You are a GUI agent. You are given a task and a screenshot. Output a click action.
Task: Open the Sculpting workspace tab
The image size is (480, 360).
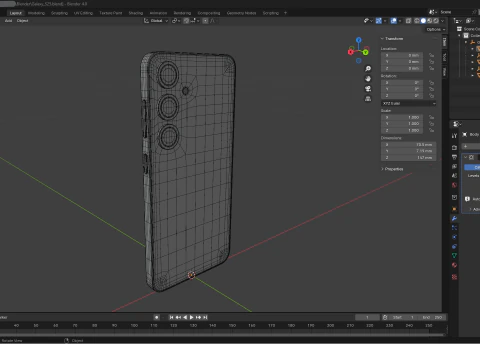click(59, 13)
